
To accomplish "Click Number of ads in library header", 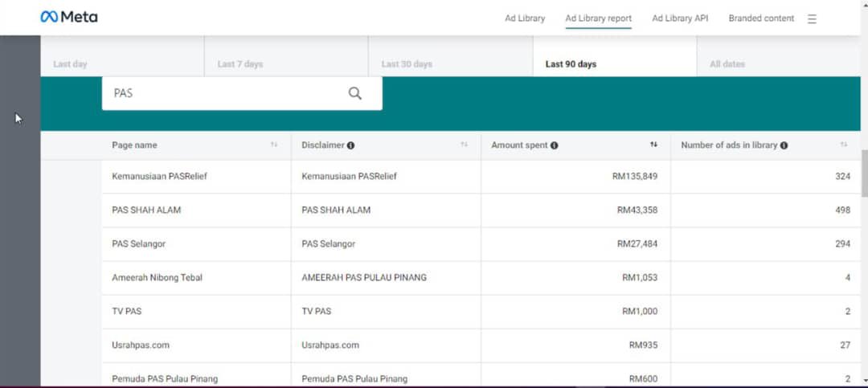I will tap(729, 145).
